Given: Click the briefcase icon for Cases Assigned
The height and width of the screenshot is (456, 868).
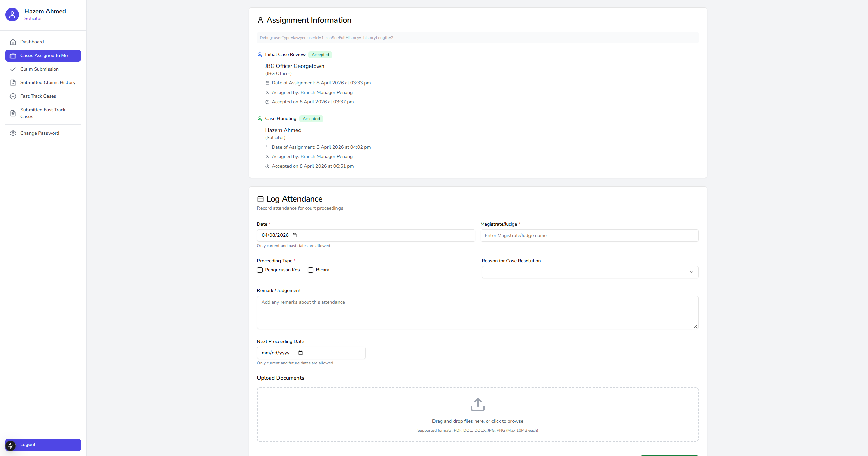Looking at the screenshot, I should pos(13,56).
